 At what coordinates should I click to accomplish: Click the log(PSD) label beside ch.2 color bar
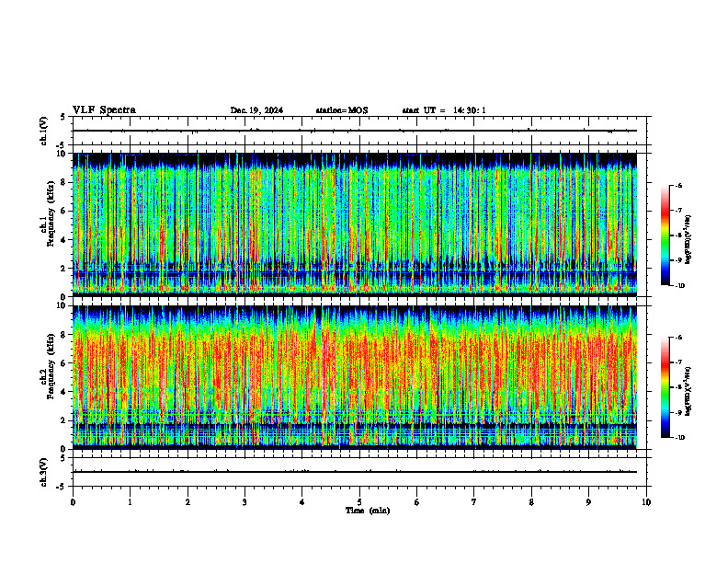coord(689,391)
